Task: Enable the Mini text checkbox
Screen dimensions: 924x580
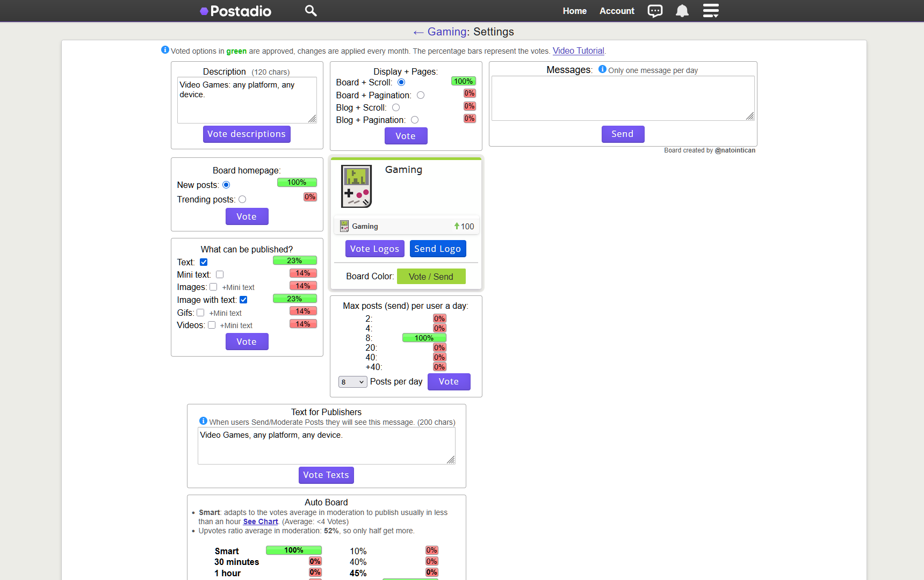Action: tap(219, 274)
